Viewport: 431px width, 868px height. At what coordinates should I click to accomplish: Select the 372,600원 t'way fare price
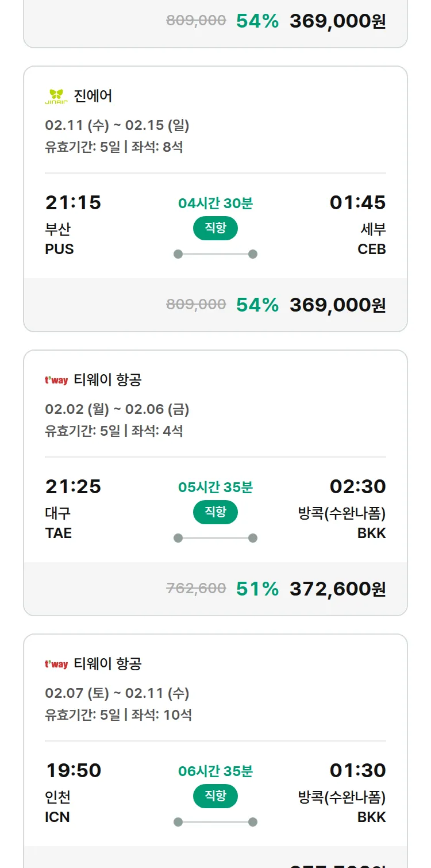coord(337,589)
